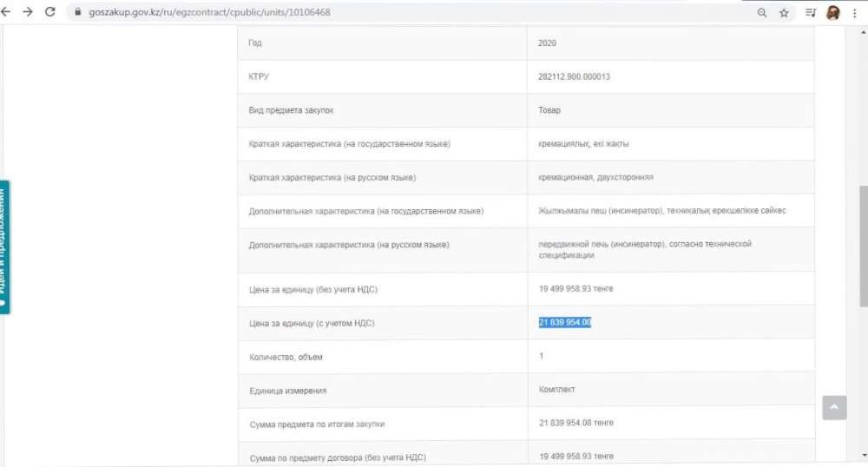Reload the current page
Viewport: 868px width, 467px height.
click(49, 12)
